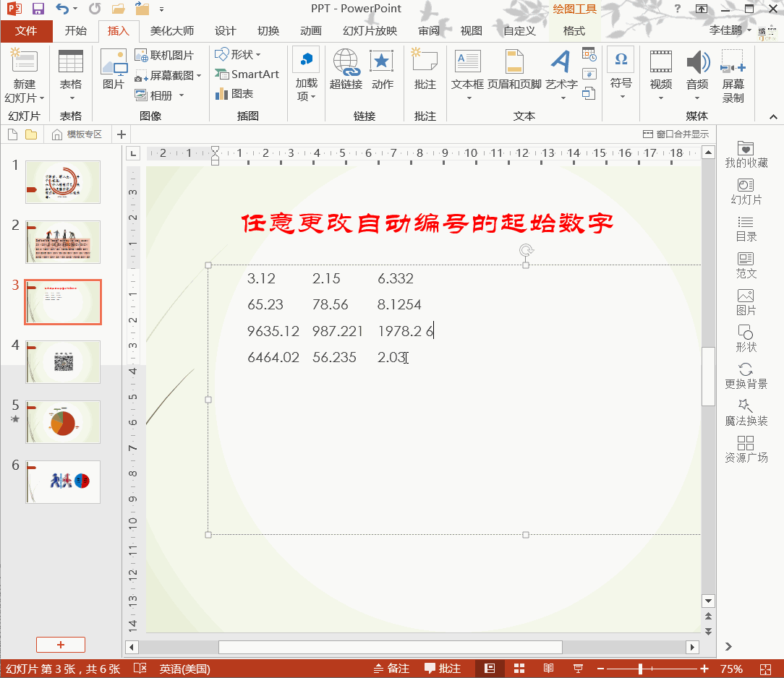
Task: Zoom out with minus button
Action: (600, 669)
